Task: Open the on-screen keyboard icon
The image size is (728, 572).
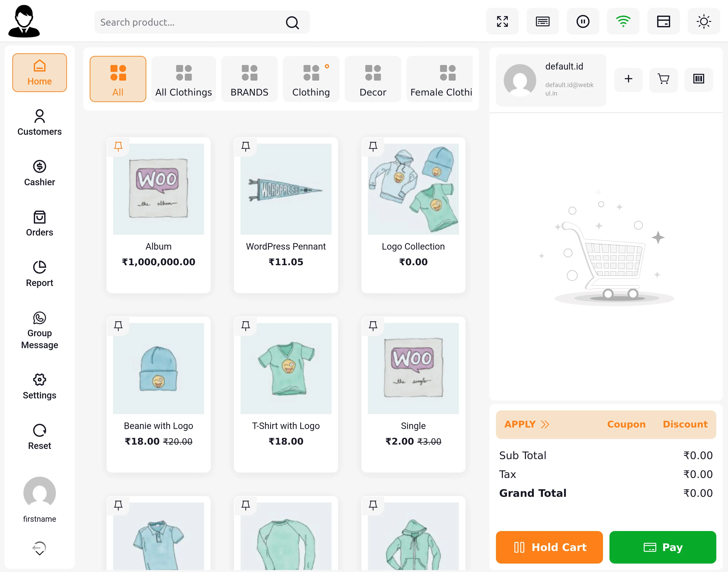Action: (542, 21)
